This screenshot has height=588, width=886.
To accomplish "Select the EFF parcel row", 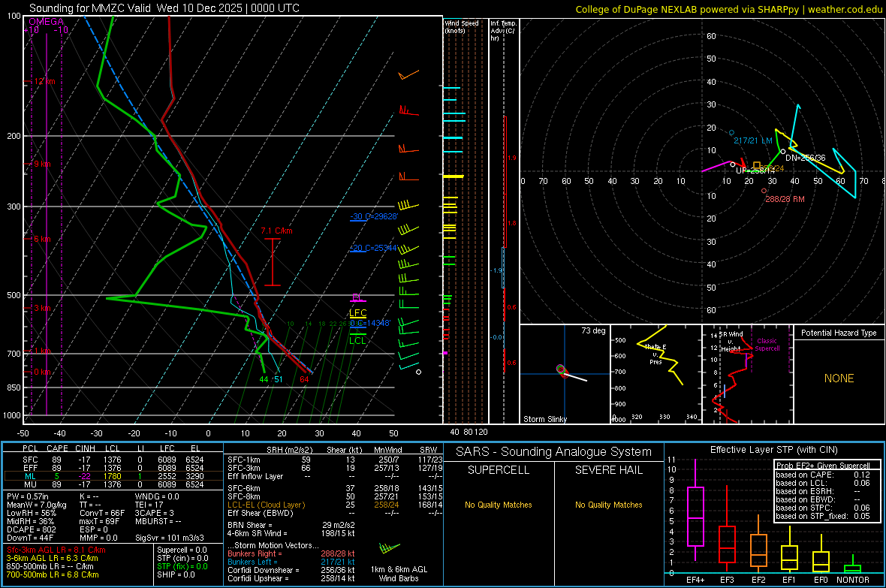I will pyautogui.click(x=113, y=468).
